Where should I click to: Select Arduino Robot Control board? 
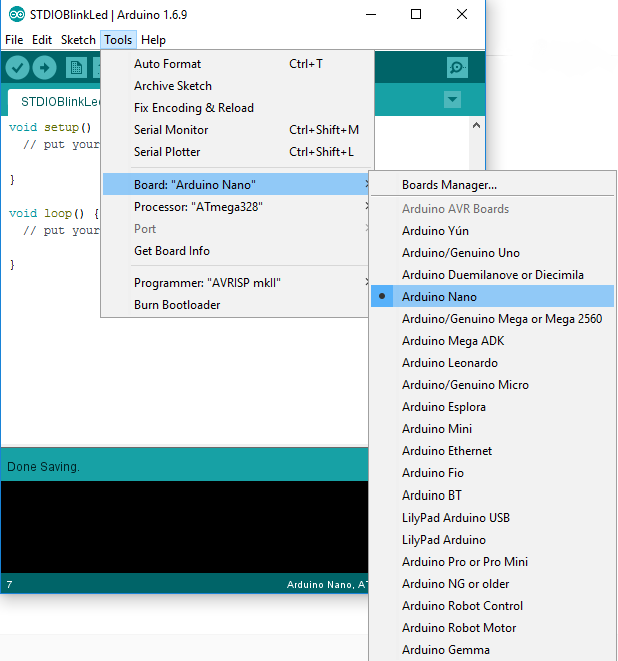click(492, 605)
